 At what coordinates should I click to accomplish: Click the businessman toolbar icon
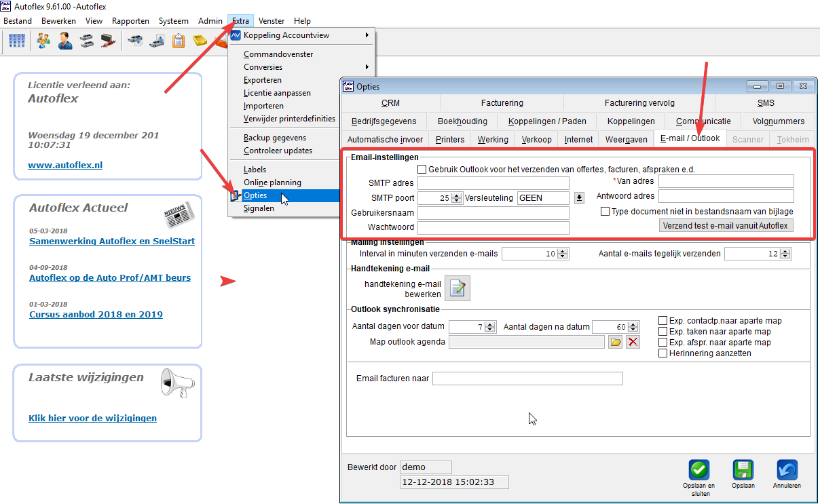(x=65, y=41)
